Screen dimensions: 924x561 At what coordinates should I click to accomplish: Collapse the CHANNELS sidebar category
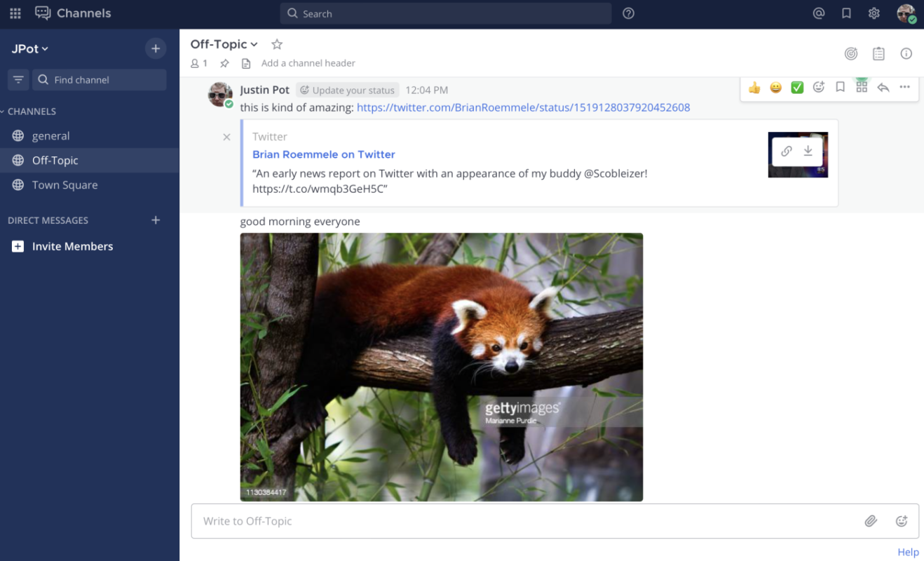tap(32, 111)
